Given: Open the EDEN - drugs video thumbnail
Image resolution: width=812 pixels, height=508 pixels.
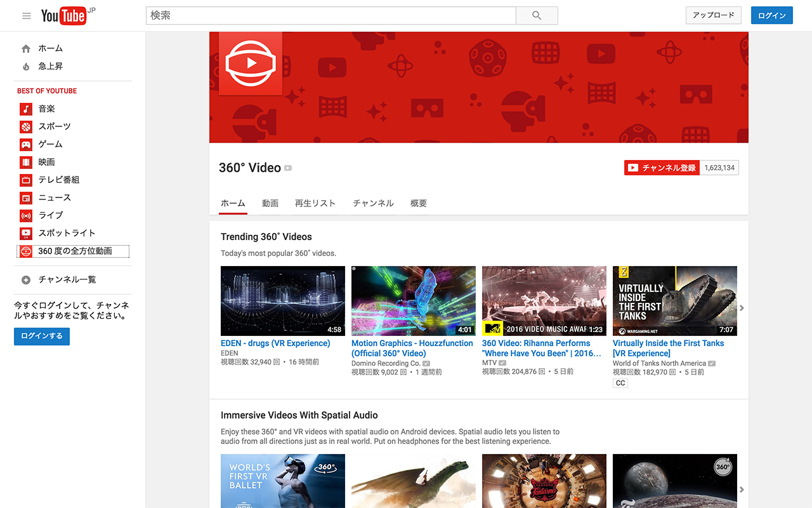Looking at the screenshot, I should (x=283, y=301).
